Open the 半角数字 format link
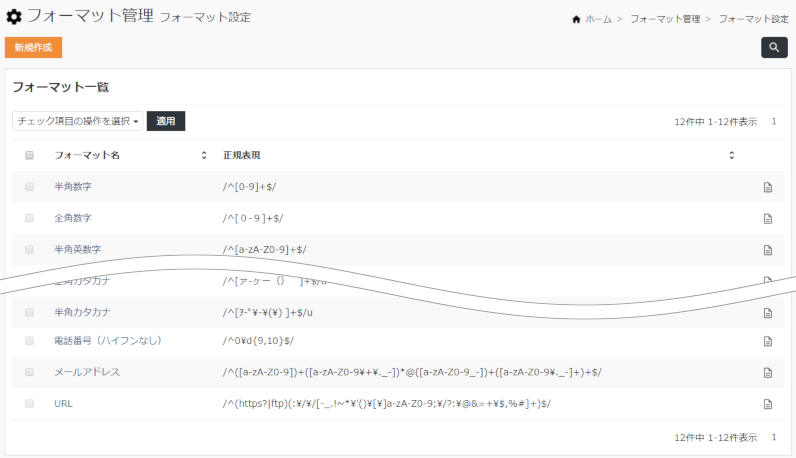The width and height of the screenshot is (796, 458). click(73, 187)
